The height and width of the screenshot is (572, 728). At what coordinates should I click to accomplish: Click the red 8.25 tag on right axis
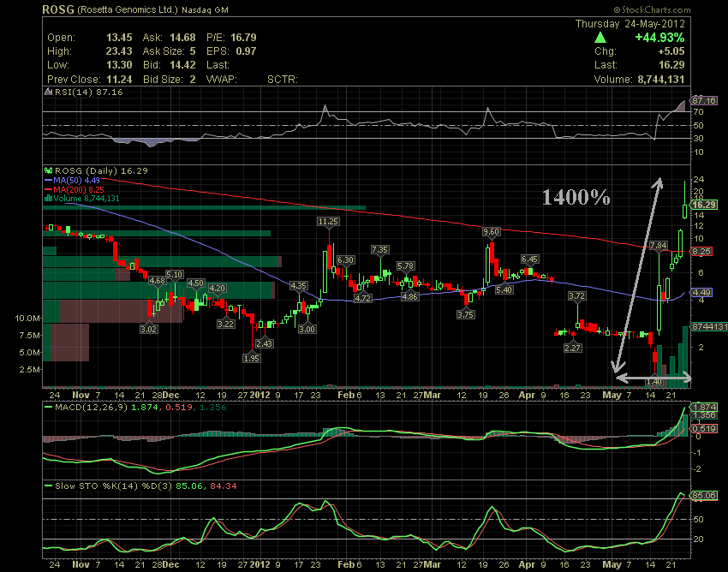point(701,252)
